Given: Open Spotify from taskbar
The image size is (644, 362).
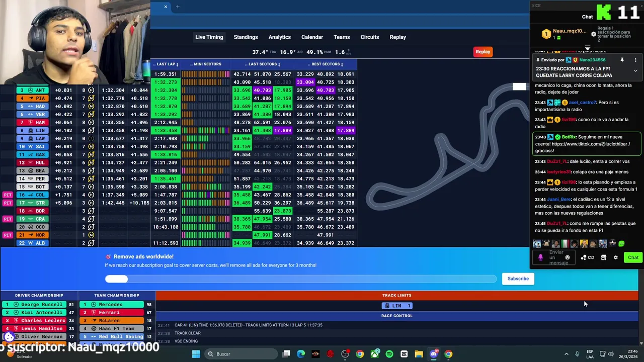Looking at the screenshot, I should click(389, 354).
